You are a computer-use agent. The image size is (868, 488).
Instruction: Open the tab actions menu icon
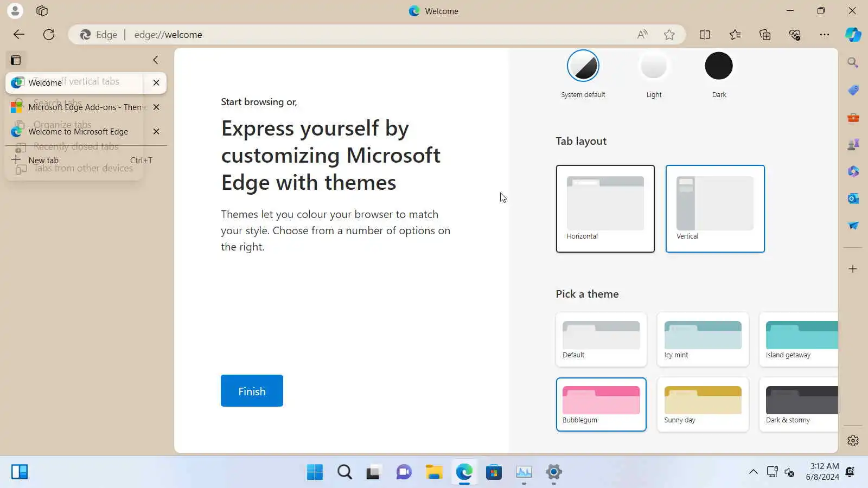pos(16,60)
